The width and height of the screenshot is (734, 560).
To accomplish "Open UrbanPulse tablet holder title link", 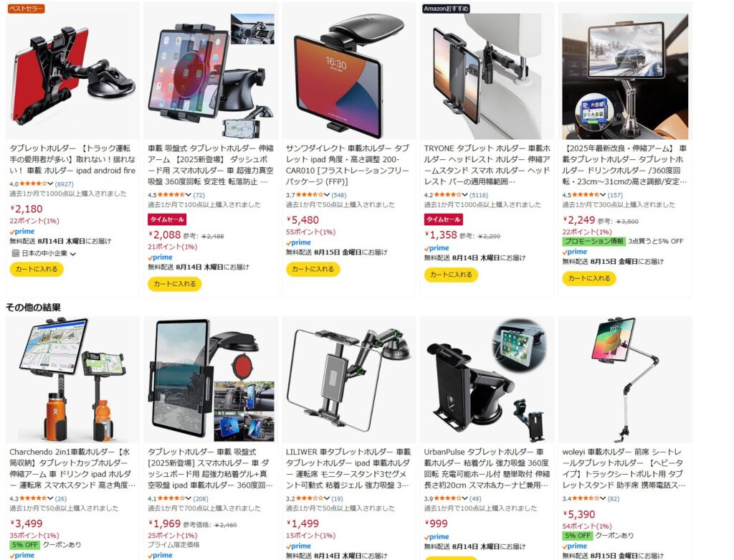I will [487, 468].
